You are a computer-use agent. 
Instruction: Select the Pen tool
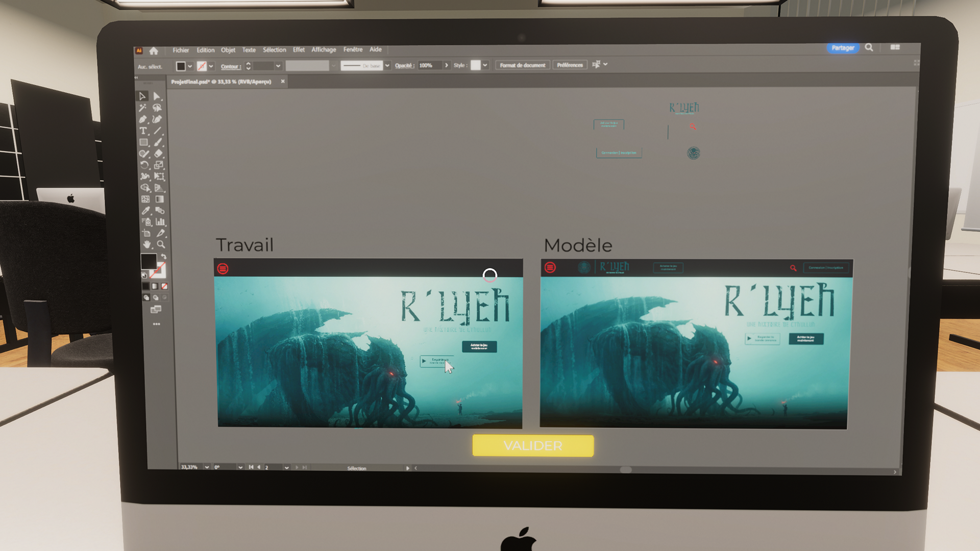(143, 119)
